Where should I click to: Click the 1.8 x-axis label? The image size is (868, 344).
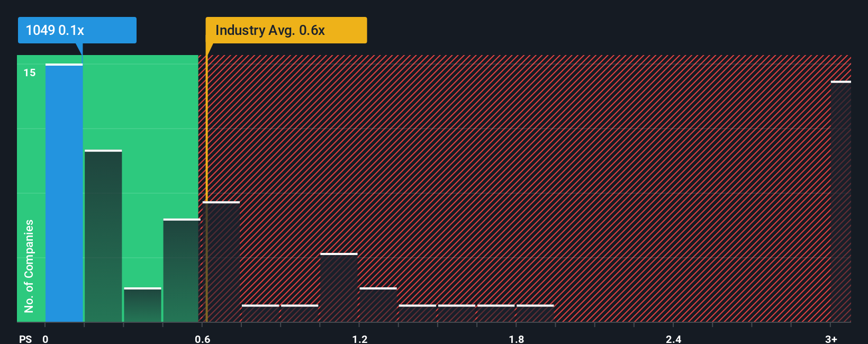pyautogui.click(x=517, y=339)
